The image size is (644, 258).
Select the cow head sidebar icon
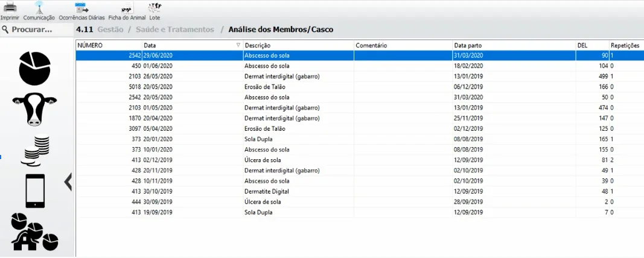(35, 109)
